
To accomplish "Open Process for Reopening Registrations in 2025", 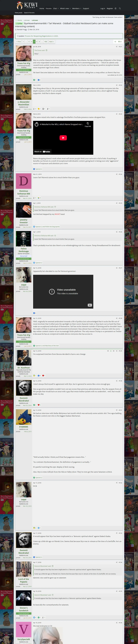I will pos(41,36).
